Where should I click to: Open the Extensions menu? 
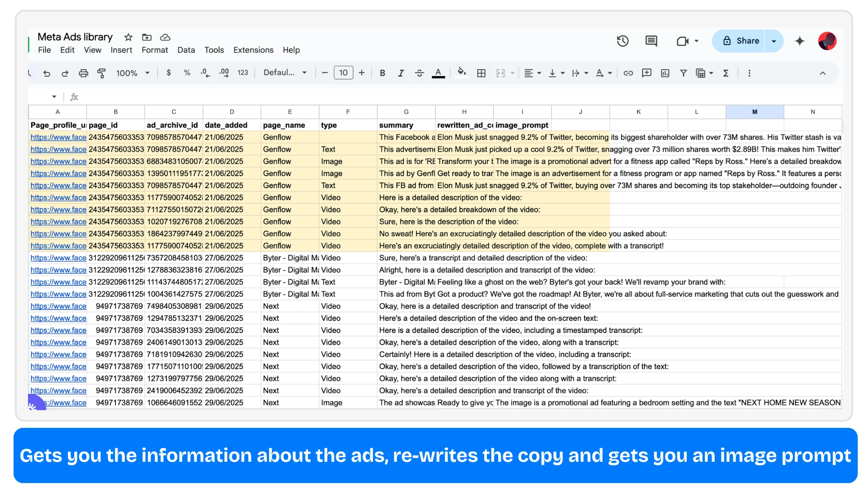coord(253,50)
